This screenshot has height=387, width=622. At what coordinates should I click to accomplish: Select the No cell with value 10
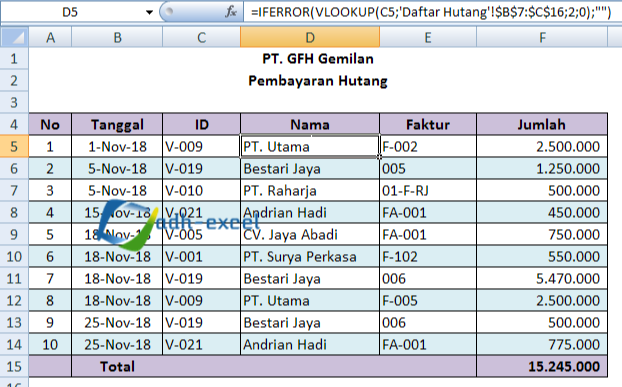tap(50, 345)
